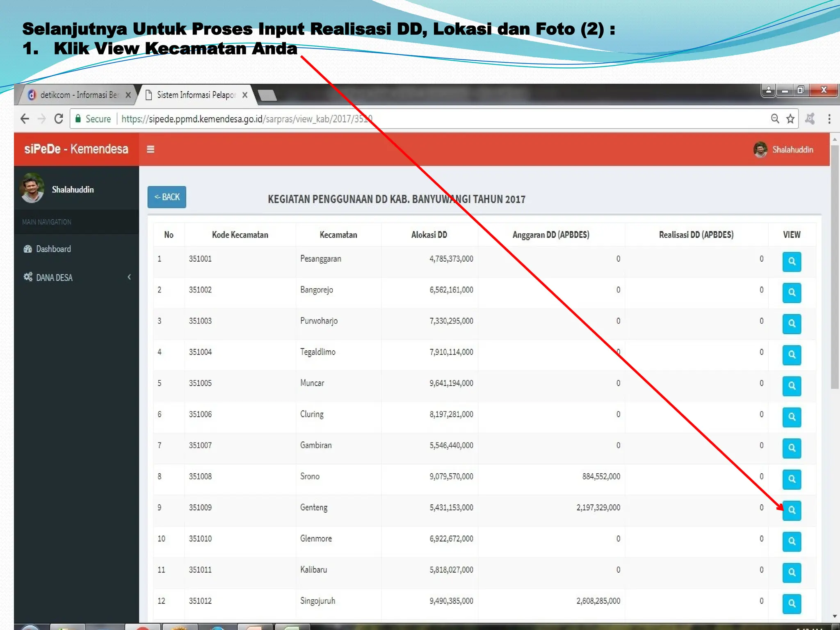Viewport: 840px width, 630px height.
Task: Click the view magnifier for Srono row
Action: [792, 479]
